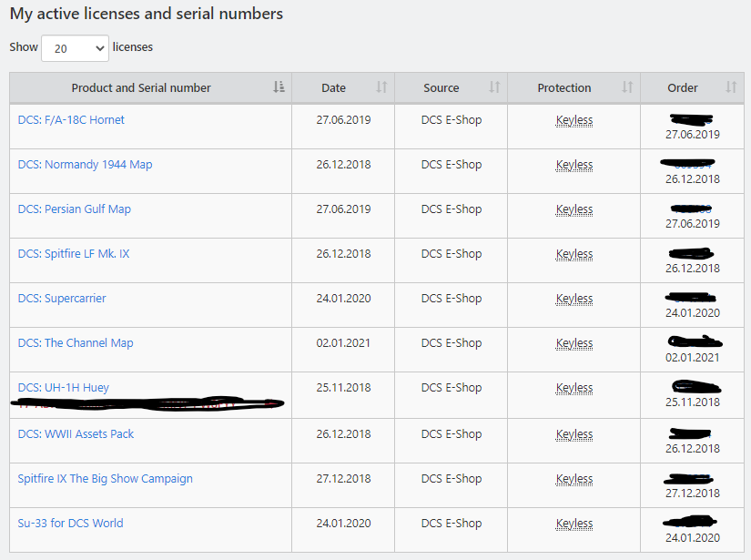Image resolution: width=751 pixels, height=560 pixels.
Task: Click Keyless in the WWII Assets Pack row
Action: [x=574, y=434]
